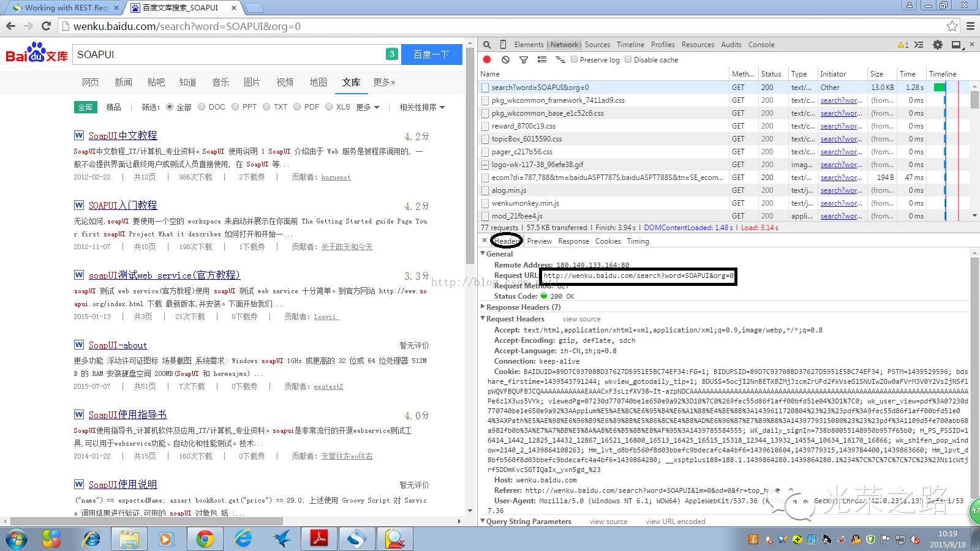Click the DevTools search magnifier icon

(487, 45)
